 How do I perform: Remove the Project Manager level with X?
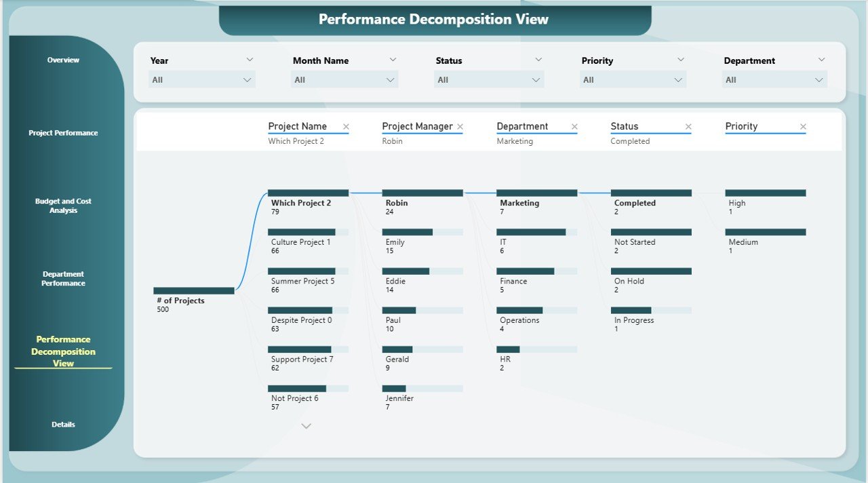pyautogui.click(x=460, y=127)
